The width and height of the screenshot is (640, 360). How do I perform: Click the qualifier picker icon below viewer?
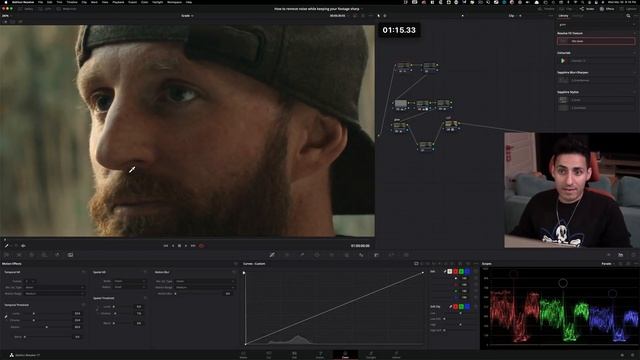click(x=7, y=246)
